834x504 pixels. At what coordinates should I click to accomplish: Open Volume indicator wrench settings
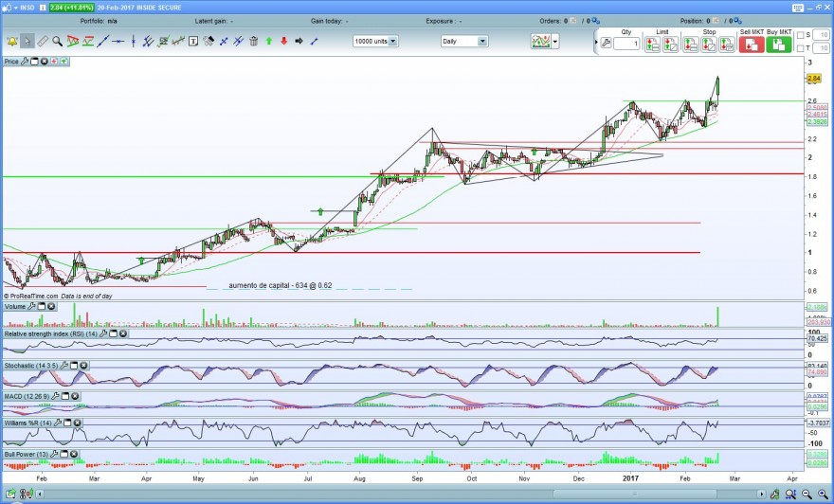(31, 307)
